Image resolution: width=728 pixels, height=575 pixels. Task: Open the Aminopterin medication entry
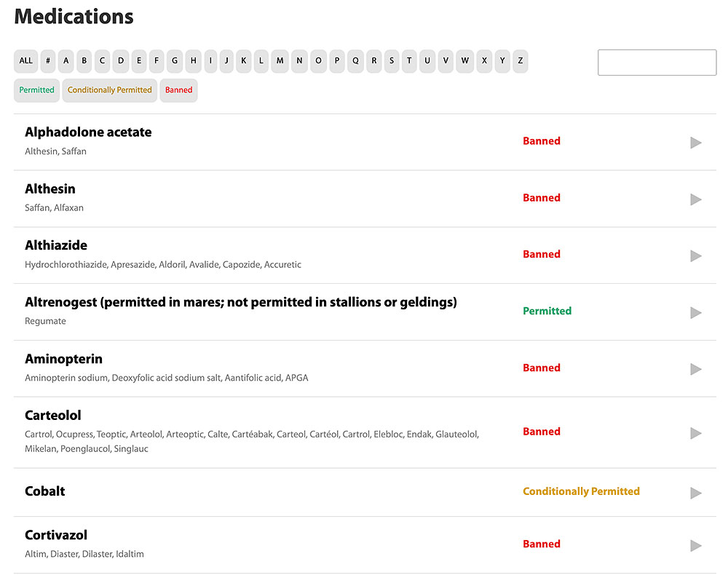(63, 359)
